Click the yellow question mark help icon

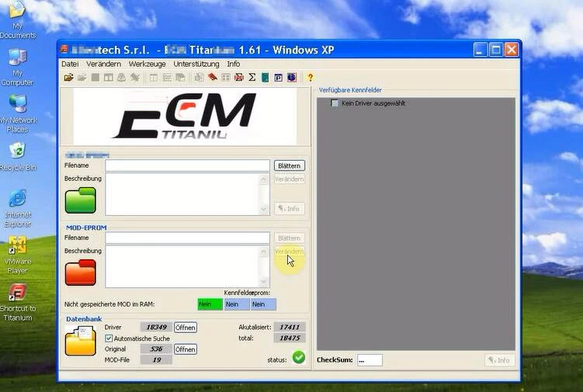pyautogui.click(x=311, y=78)
